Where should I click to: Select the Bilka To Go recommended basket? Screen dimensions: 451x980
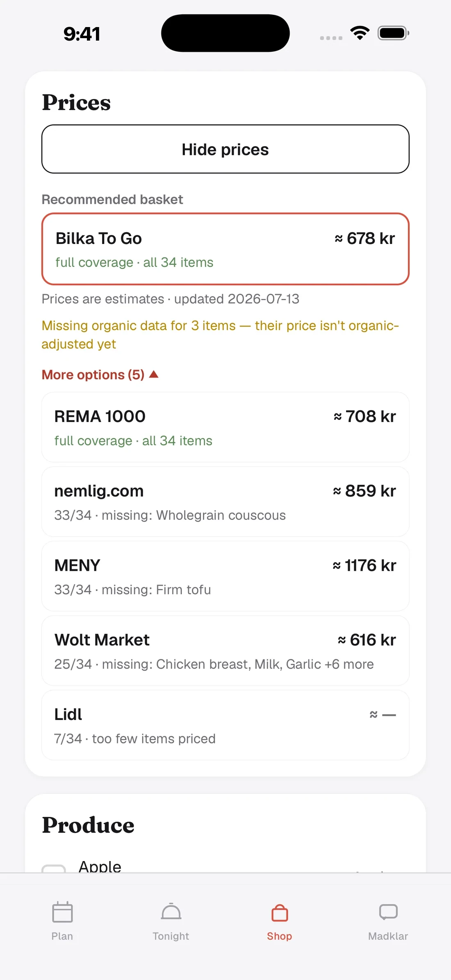tap(225, 249)
